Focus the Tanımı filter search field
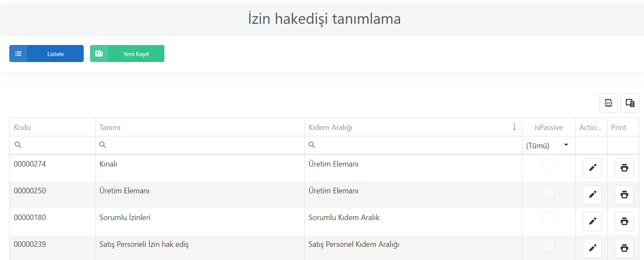 205,145
